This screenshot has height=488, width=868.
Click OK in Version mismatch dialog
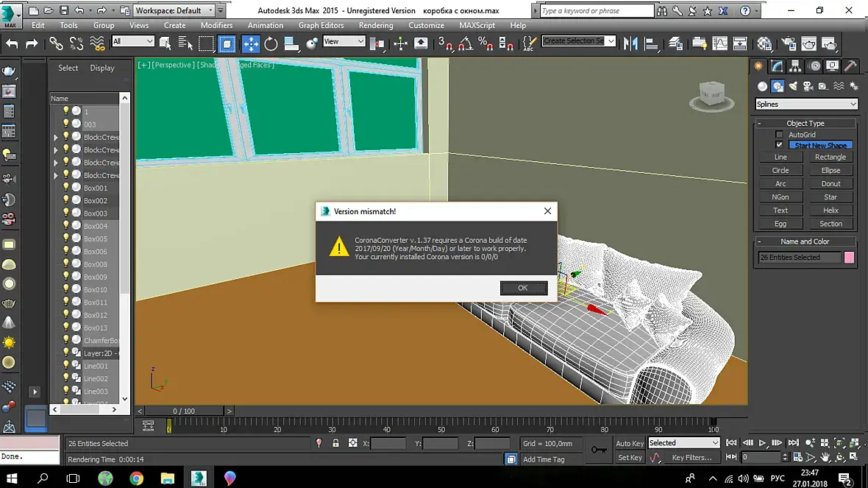click(x=523, y=288)
